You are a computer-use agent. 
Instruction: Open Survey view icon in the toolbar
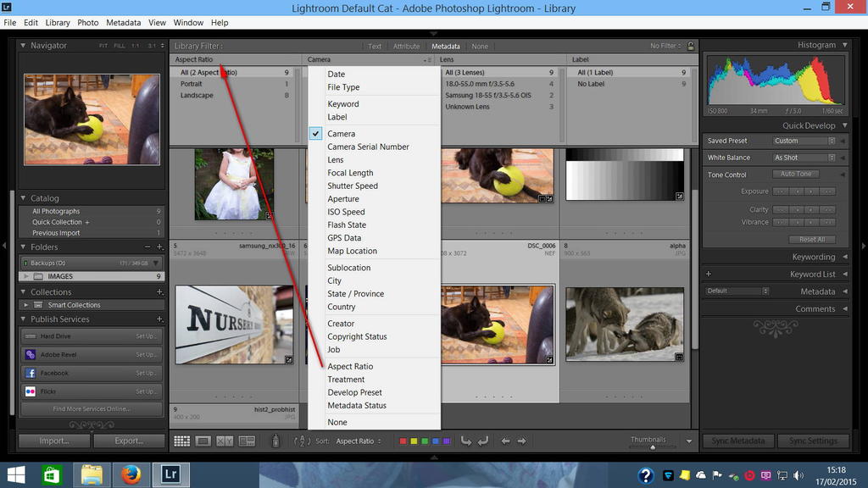tap(247, 441)
